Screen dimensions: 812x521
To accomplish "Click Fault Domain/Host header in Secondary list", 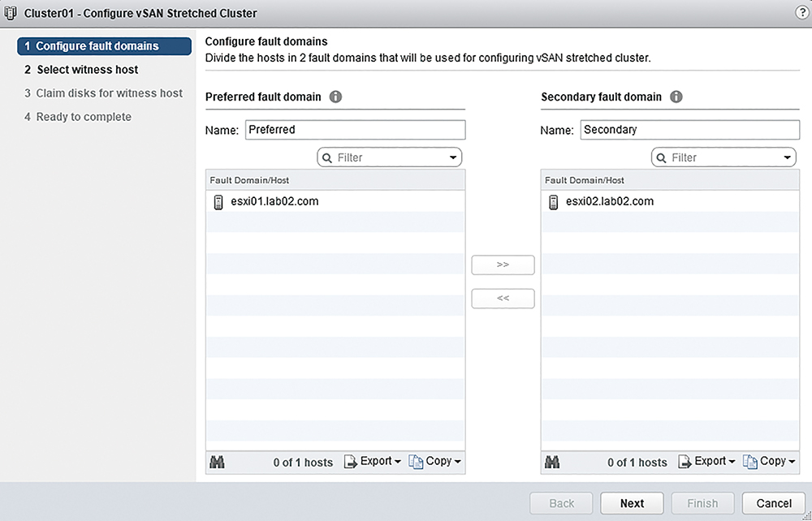I will click(670, 180).
